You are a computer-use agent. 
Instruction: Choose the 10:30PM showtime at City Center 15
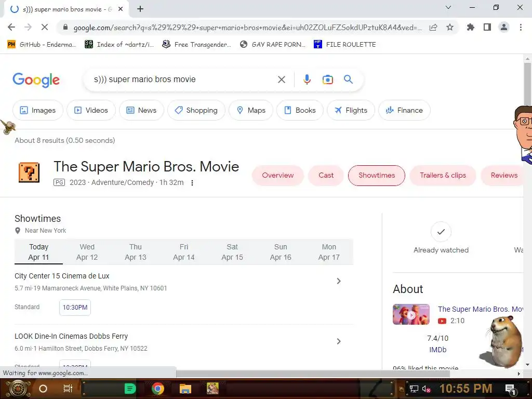75,308
